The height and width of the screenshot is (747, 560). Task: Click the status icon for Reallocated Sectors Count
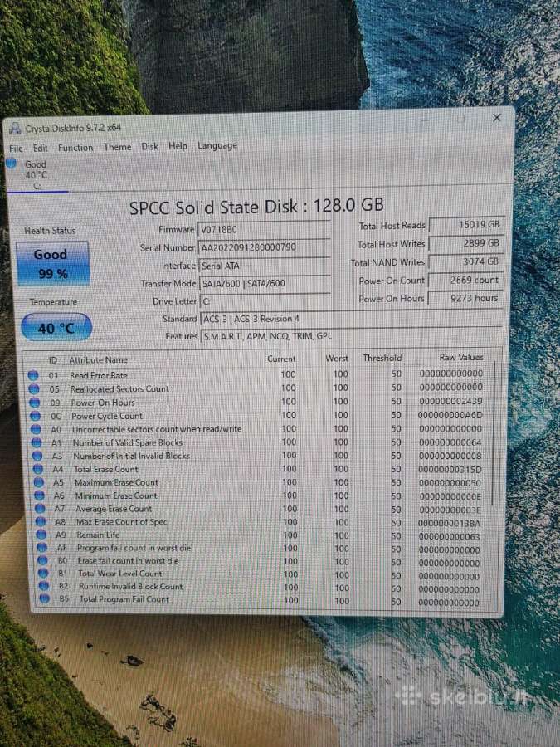point(34,389)
